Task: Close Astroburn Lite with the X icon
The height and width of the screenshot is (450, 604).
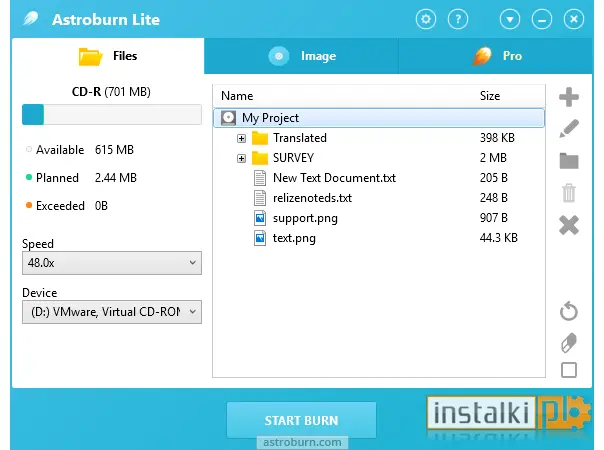Action: [574, 19]
